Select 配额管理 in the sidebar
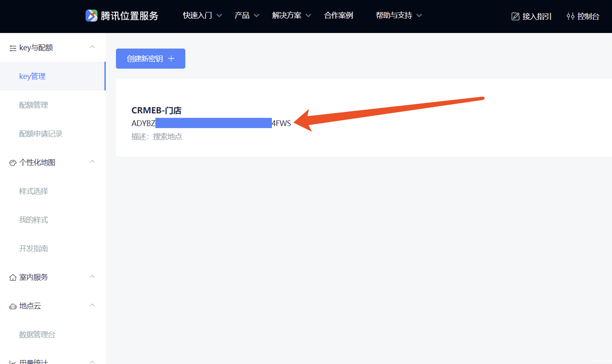 coord(34,105)
